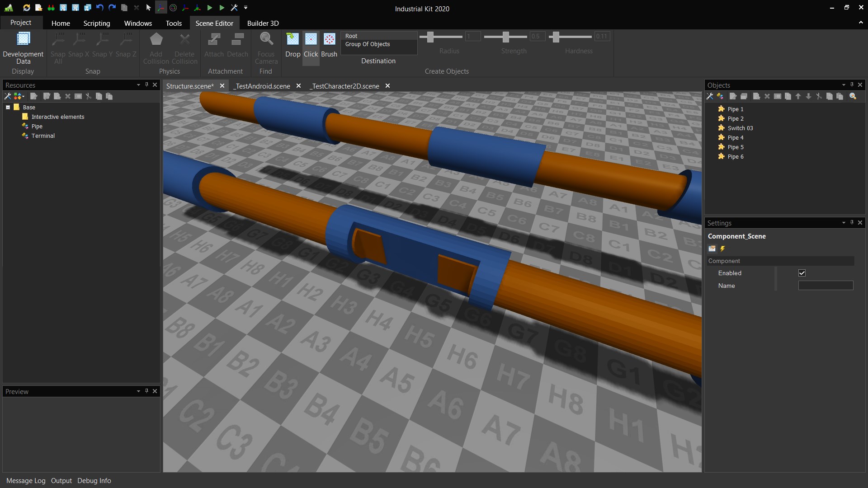868x488 pixels.
Task: Open the Objects panel dropdown arrow
Action: pyautogui.click(x=844, y=85)
